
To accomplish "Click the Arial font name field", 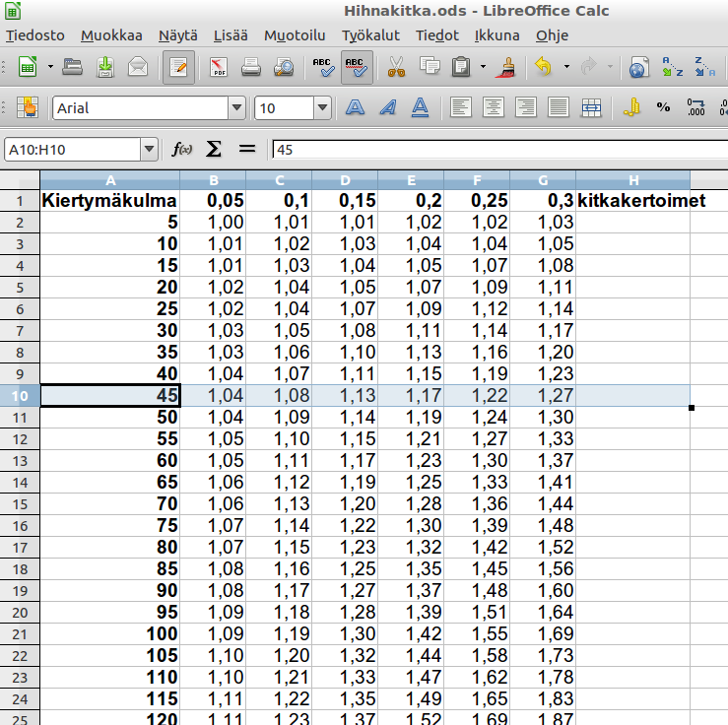I will pyautogui.click(x=140, y=108).
